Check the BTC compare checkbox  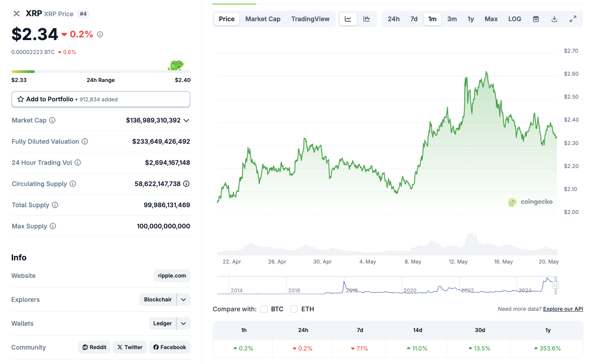click(x=264, y=309)
